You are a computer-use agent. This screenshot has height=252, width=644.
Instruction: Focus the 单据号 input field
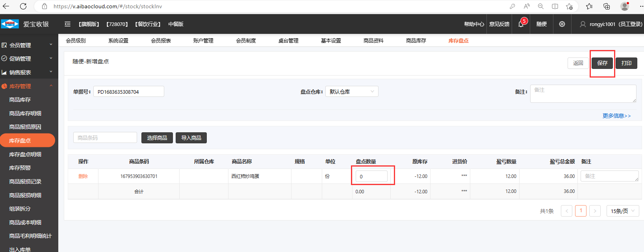coord(129,92)
